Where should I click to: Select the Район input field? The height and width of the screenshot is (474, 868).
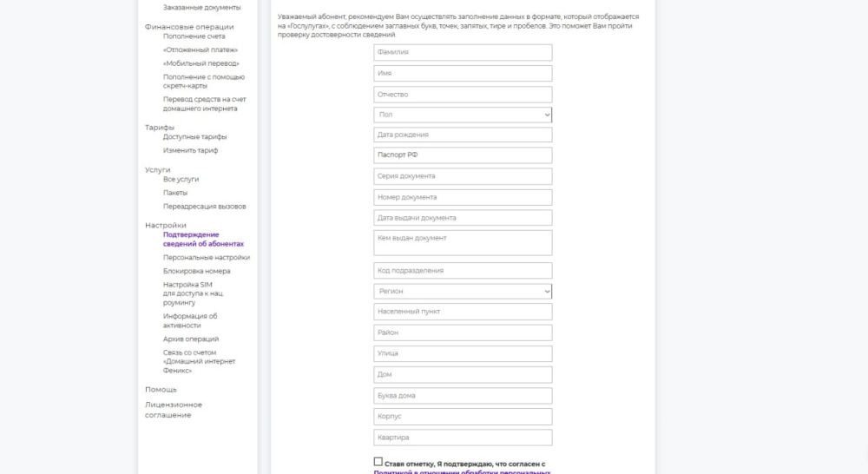point(463,332)
